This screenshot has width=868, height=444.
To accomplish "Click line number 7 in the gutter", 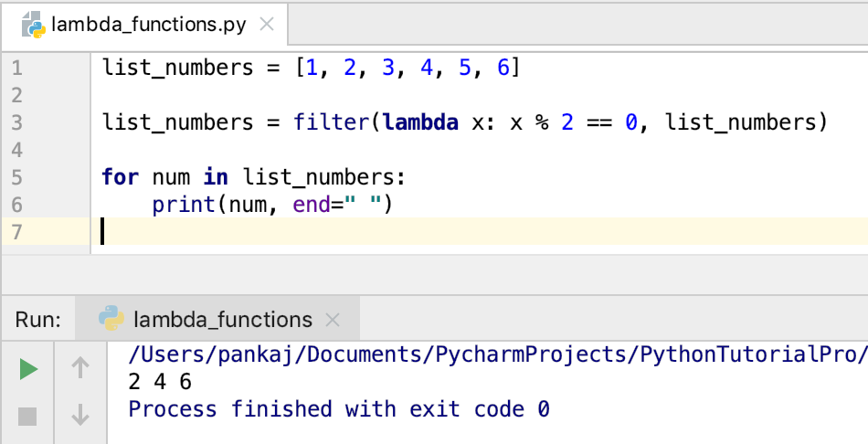I will pos(16,232).
